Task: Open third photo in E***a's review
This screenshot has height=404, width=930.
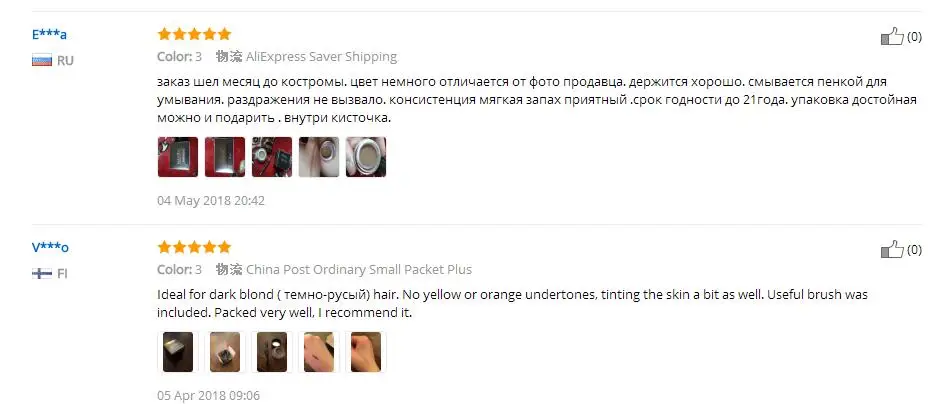Action: coord(272,157)
